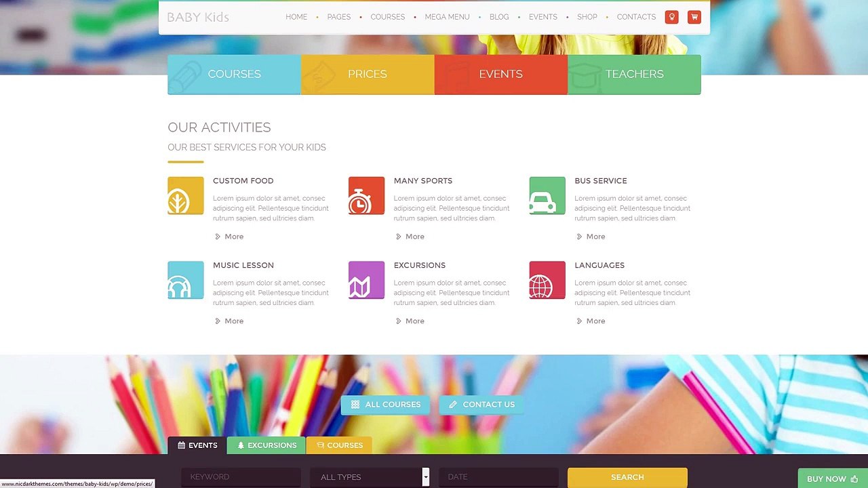Open the Mega Menu item
Image resolution: width=868 pixels, height=488 pixels.
pos(447,17)
